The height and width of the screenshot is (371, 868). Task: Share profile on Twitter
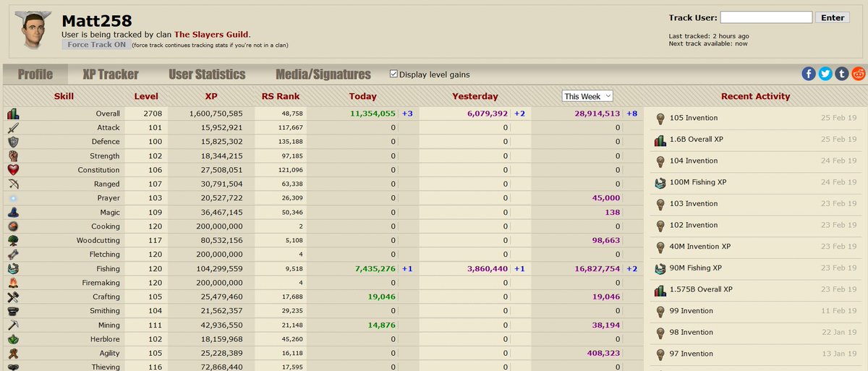tap(825, 73)
